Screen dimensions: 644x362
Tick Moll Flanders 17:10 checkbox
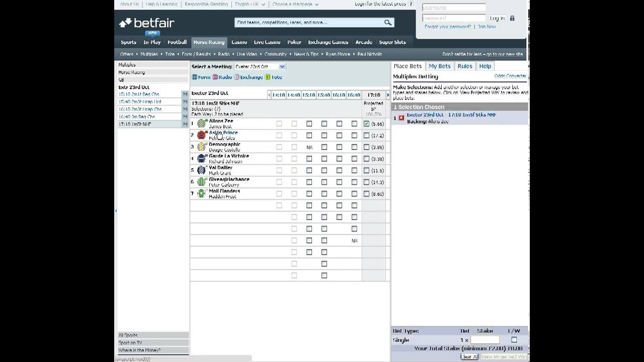click(366, 194)
